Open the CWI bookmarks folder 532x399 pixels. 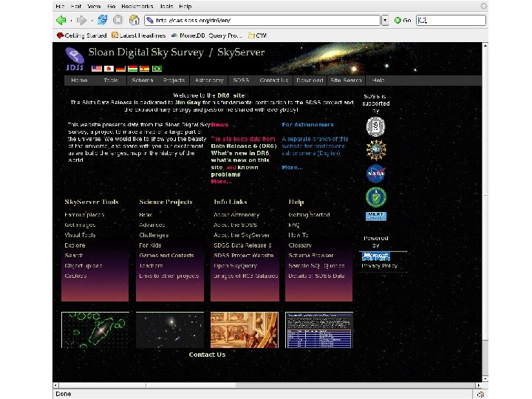258,35
